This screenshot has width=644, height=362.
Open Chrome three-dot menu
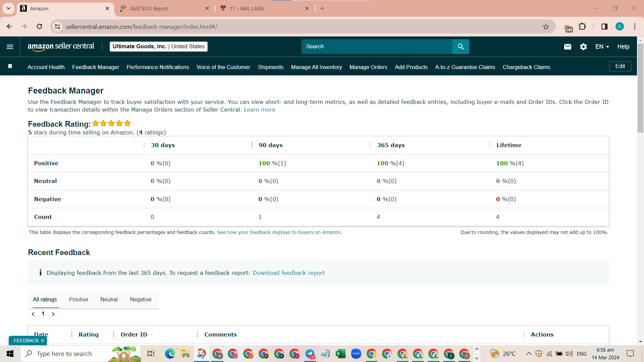pos(635,26)
